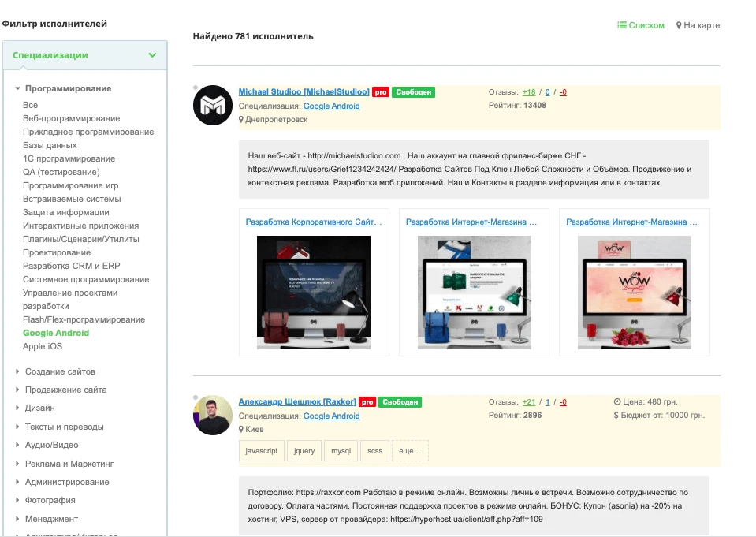
Task: Open +18 positive reviews for Michael Studioo
Action: pos(529,92)
